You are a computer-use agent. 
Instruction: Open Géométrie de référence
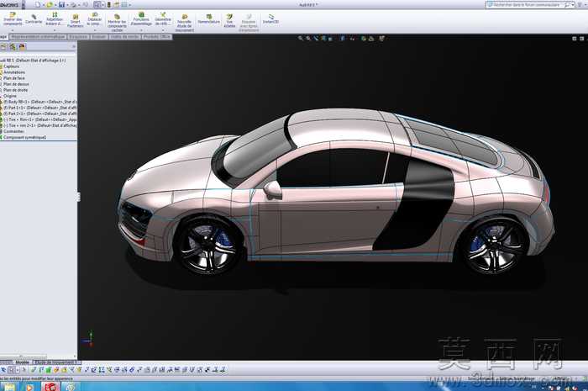click(x=163, y=18)
